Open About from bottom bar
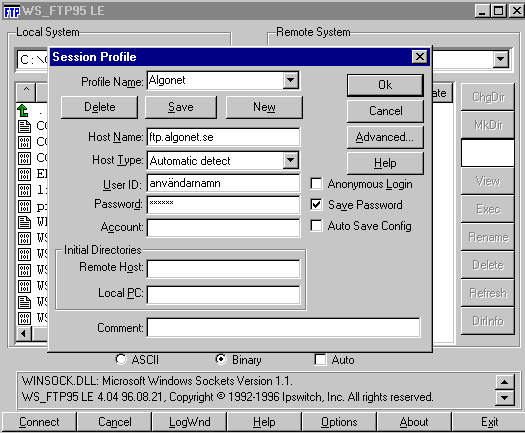The image size is (525, 433). tap(414, 422)
